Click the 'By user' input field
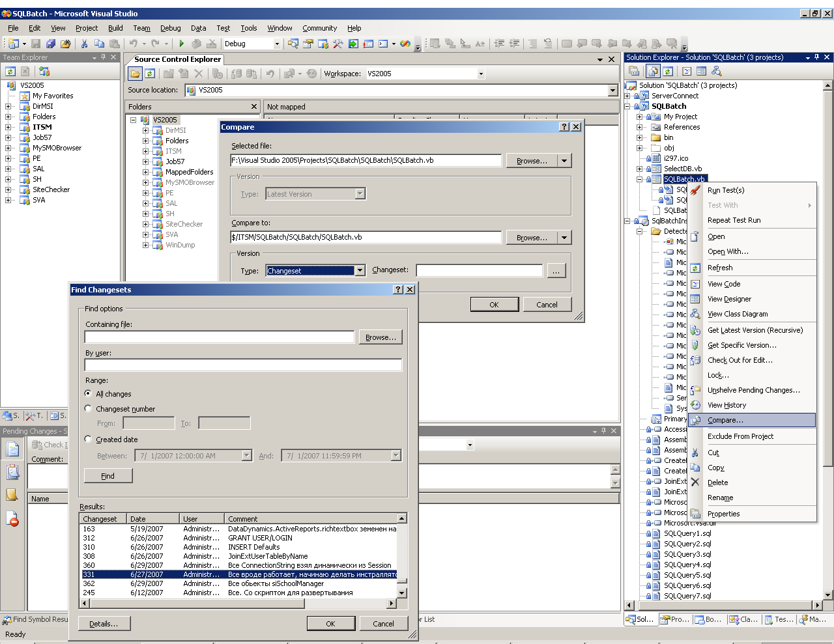Screen dimensions: 834x644 243,365
